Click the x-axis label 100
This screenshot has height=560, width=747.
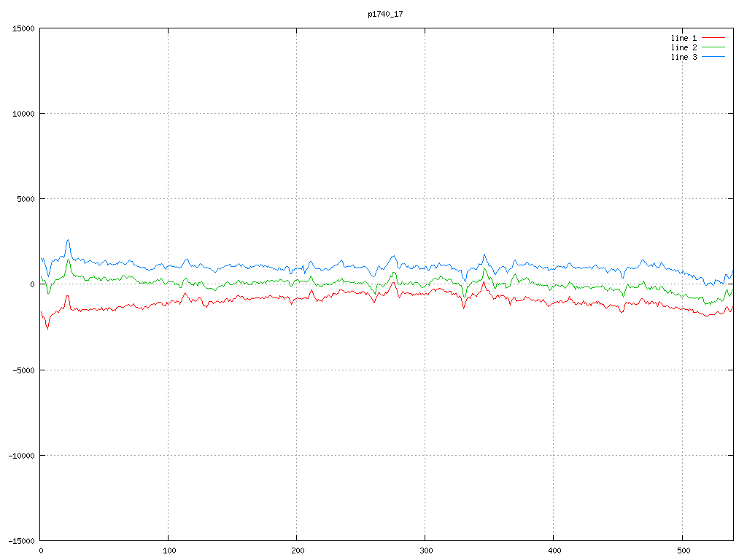(169, 551)
